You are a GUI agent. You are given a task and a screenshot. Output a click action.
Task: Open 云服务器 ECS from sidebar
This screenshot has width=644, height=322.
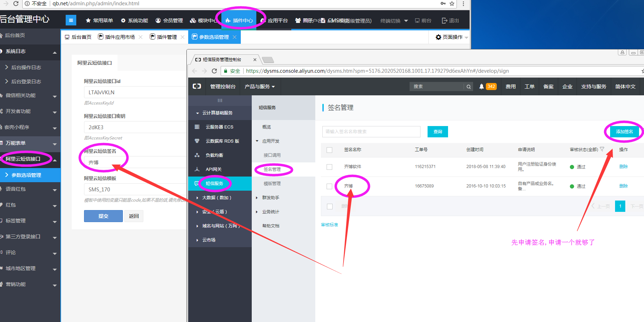point(219,127)
